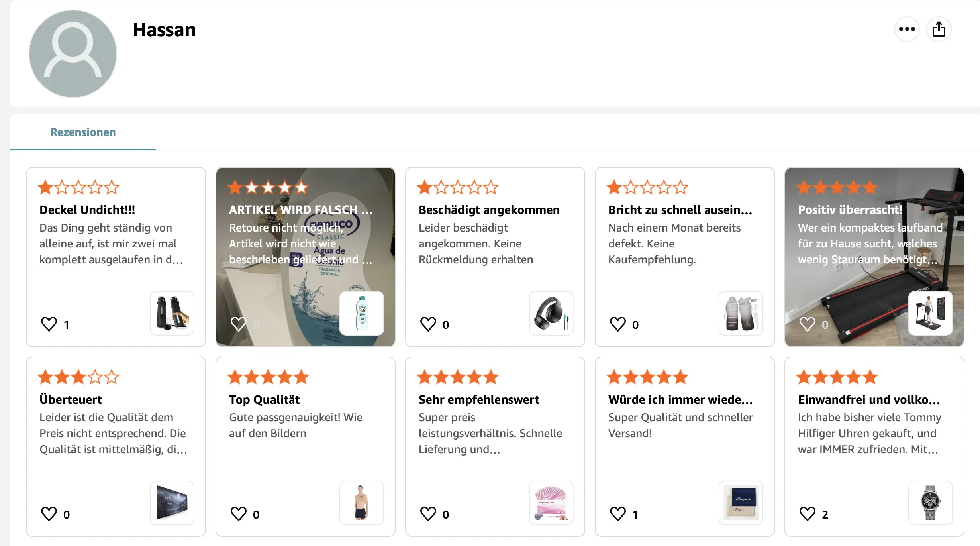Like the 'Bricht zu schnell ausein...' review
980x546 pixels.
(x=618, y=324)
